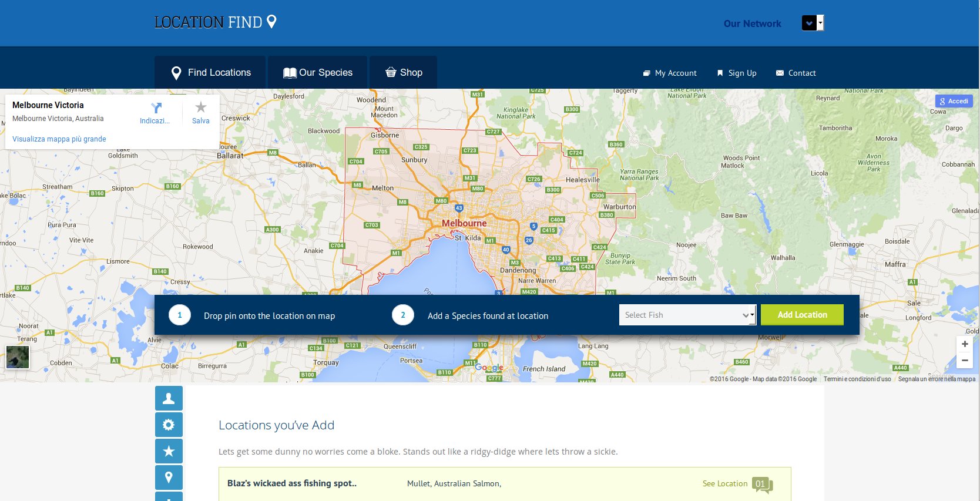
Task: Switch to the satellite view thumbnail
Action: (x=18, y=357)
